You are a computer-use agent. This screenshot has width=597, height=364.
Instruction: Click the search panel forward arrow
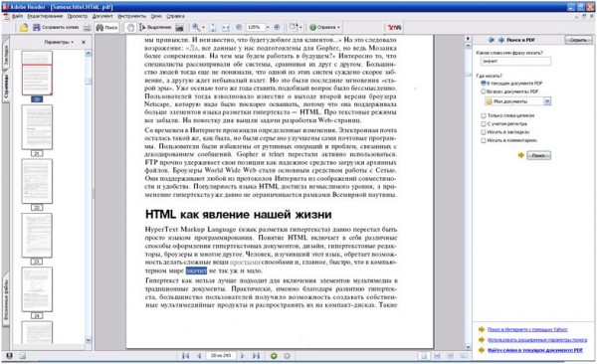(501, 40)
